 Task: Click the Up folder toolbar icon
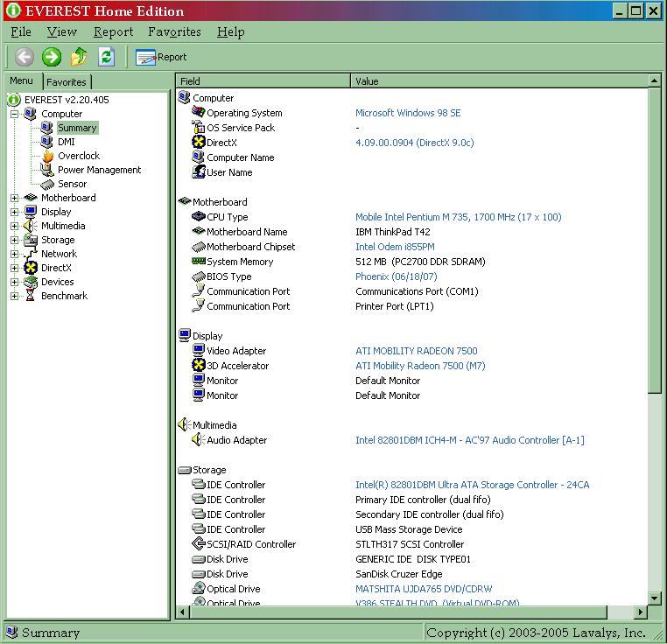pyautogui.click(x=79, y=57)
